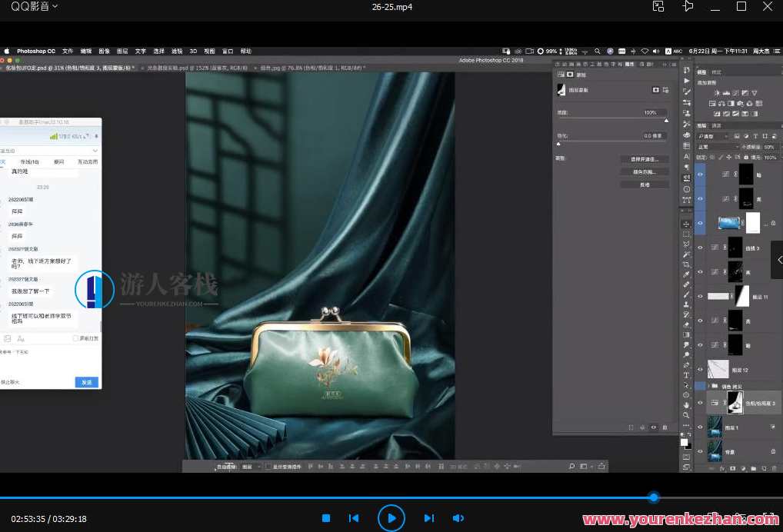783x532 pixels.
Task: Open the 图像 menu in Photoshop
Action: [x=105, y=52]
